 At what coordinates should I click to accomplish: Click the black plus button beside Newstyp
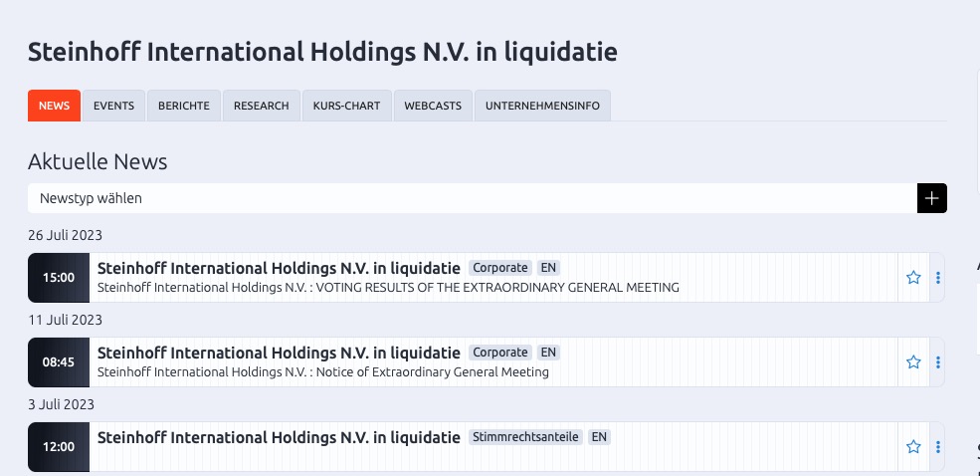[931, 198]
